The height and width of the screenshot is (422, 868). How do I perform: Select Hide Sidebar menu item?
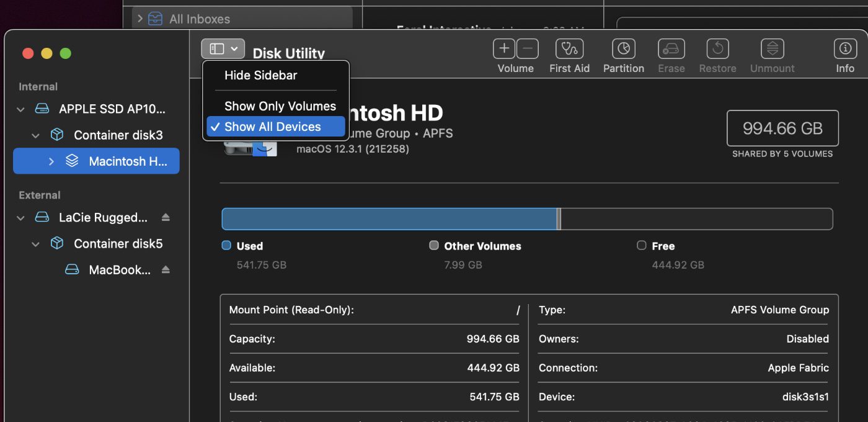[x=260, y=75]
